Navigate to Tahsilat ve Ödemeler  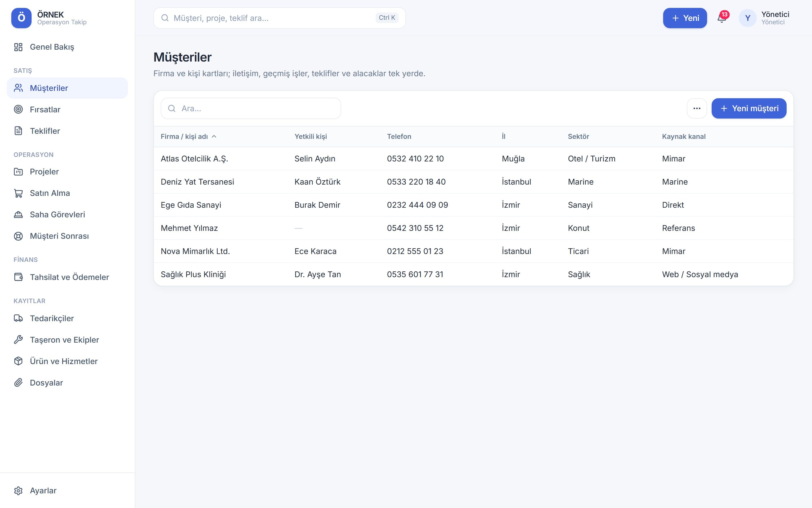[67, 277]
